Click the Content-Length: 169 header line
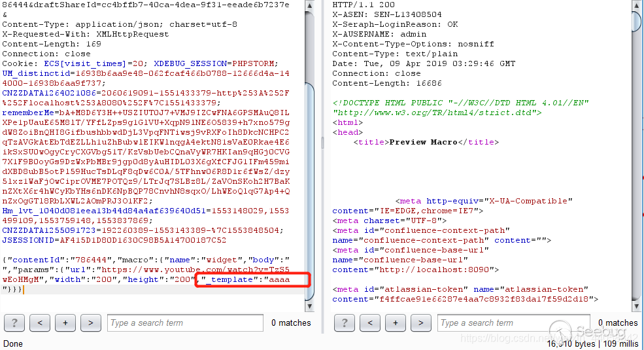The image size is (644, 350). coord(52,44)
